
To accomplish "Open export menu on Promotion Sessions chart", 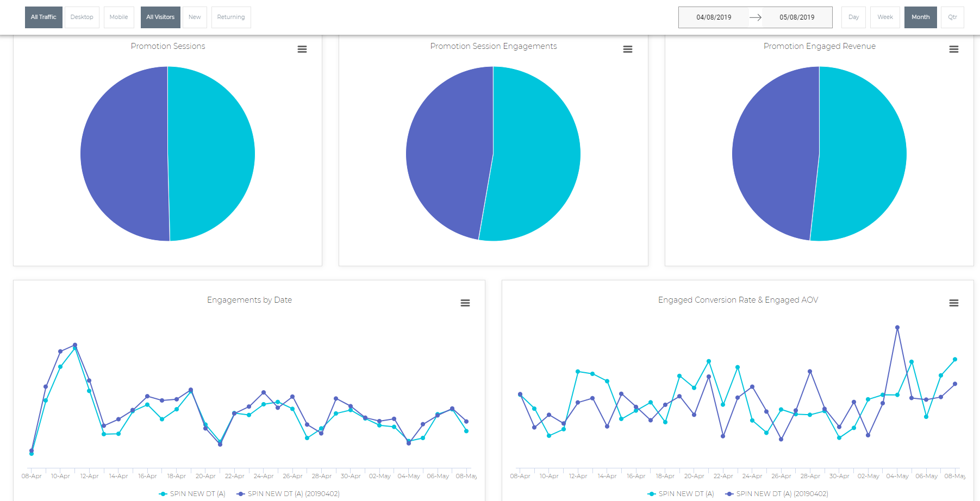I will coord(302,49).
